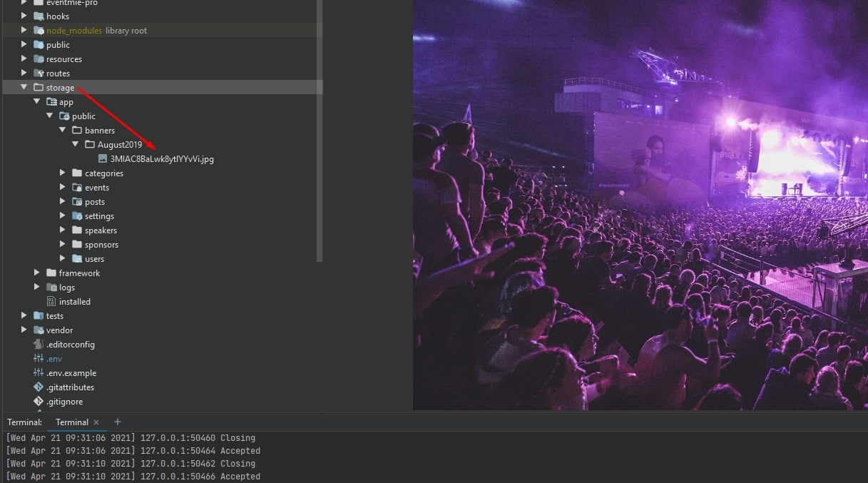The image size is (868, 483).
Task: Open the .gitignore file
Action: click(x=64, y=402)
